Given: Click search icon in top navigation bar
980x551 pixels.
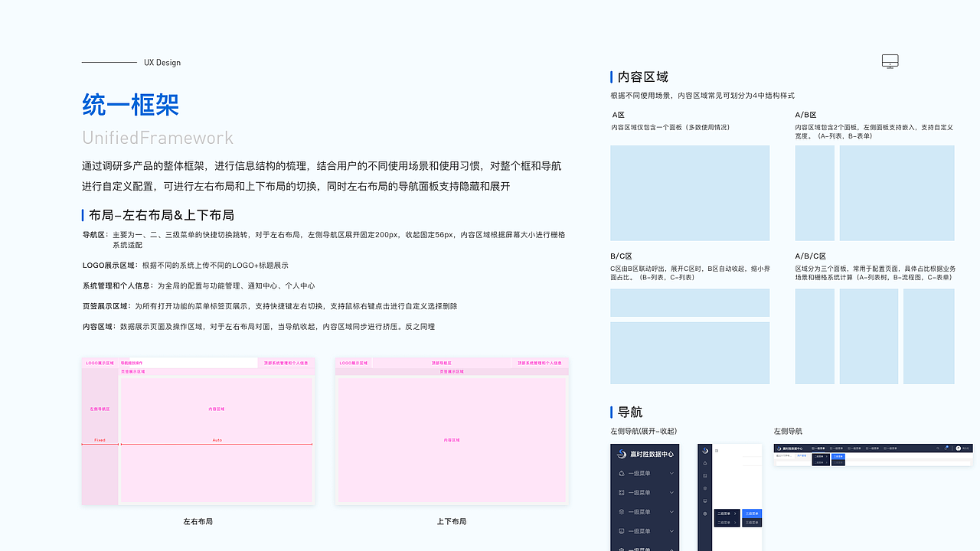Looking at the screenshot, I should pyautogui.click(x=938, y=448).
